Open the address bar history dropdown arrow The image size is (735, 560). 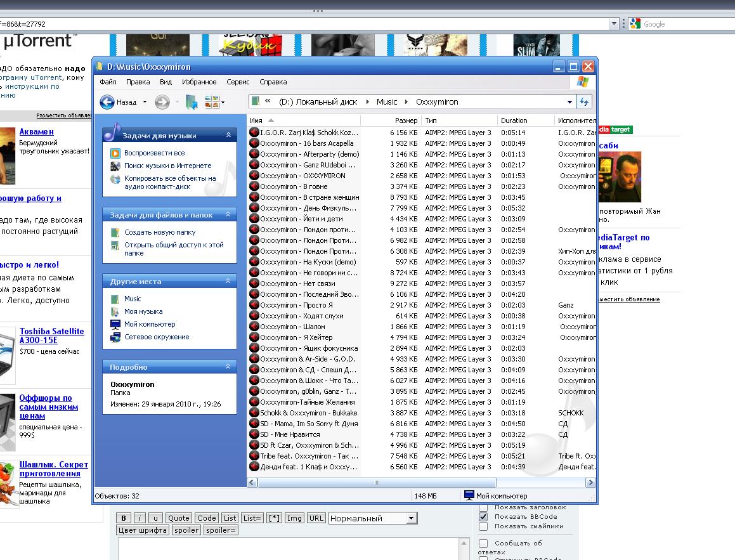coord(569,102)
